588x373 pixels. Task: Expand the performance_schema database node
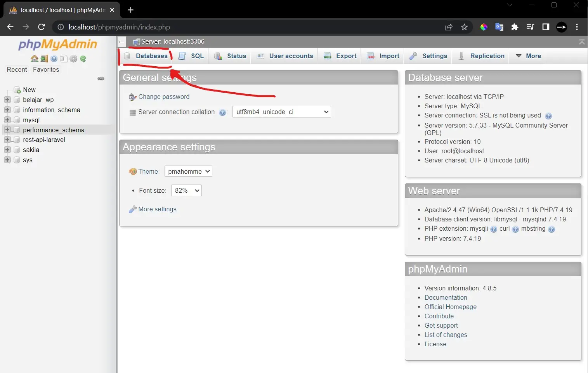pos(7,130)
